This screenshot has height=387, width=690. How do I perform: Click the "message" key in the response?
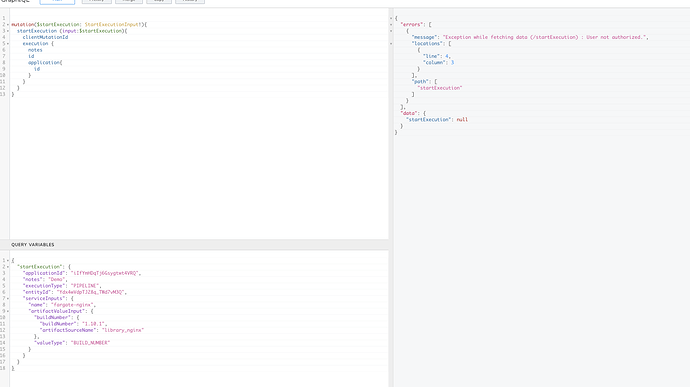coord(424,37)
